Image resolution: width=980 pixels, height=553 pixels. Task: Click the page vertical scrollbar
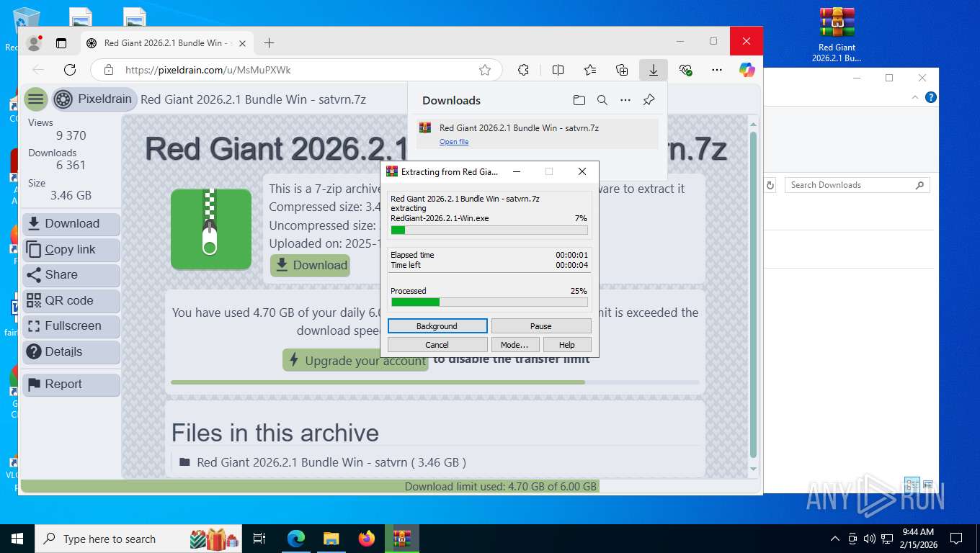tap(754, 295)
